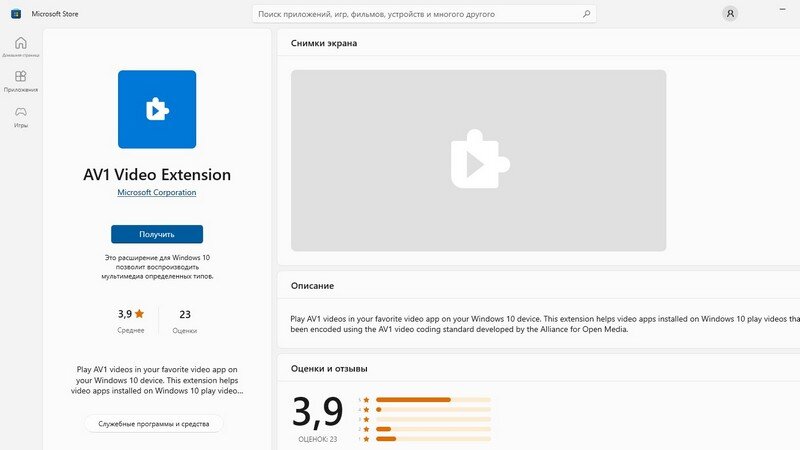Screen dimensions: 800x450
Task: Click the AV1 Video Extension title
Action: (157, 174)
